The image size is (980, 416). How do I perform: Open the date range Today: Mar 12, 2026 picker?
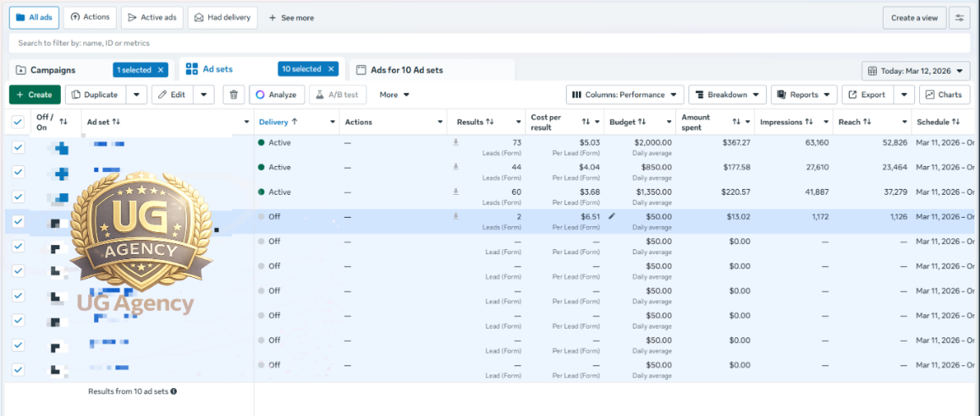tap(916, 70)
